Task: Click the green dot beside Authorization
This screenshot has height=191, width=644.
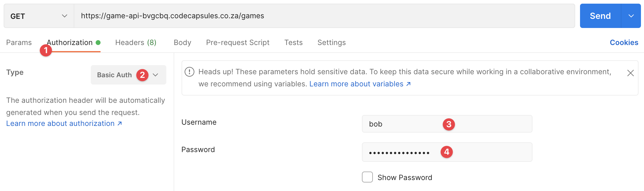Action: click(98, 43)
